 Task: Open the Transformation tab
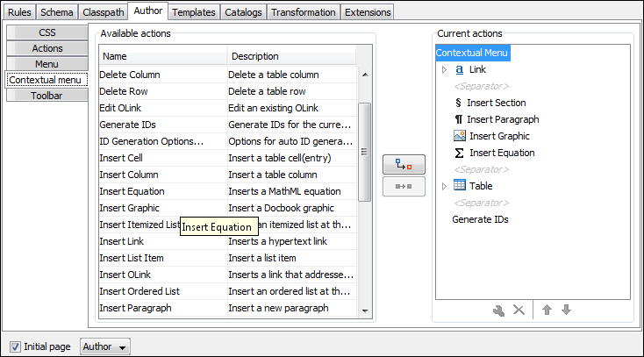tap(303, 12)
